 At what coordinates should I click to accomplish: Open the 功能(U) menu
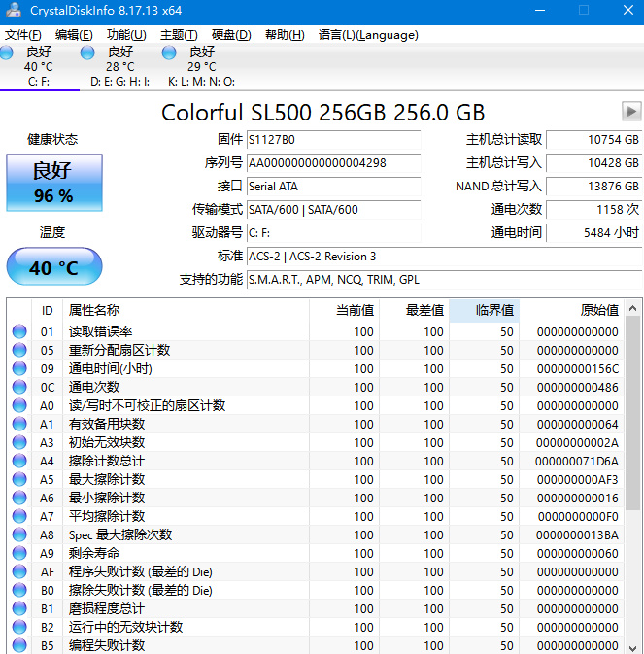pyautogui.click(x=126, y=35)
